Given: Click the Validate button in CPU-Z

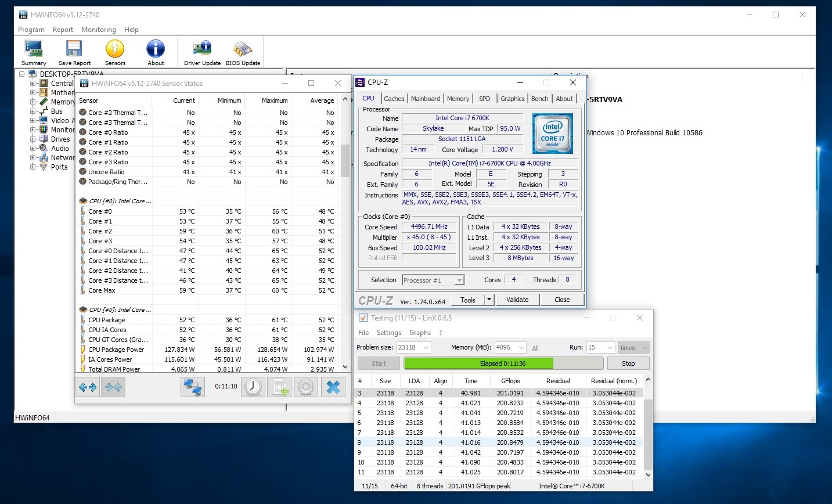Looking at the screenshot, I should pos(517,300).
